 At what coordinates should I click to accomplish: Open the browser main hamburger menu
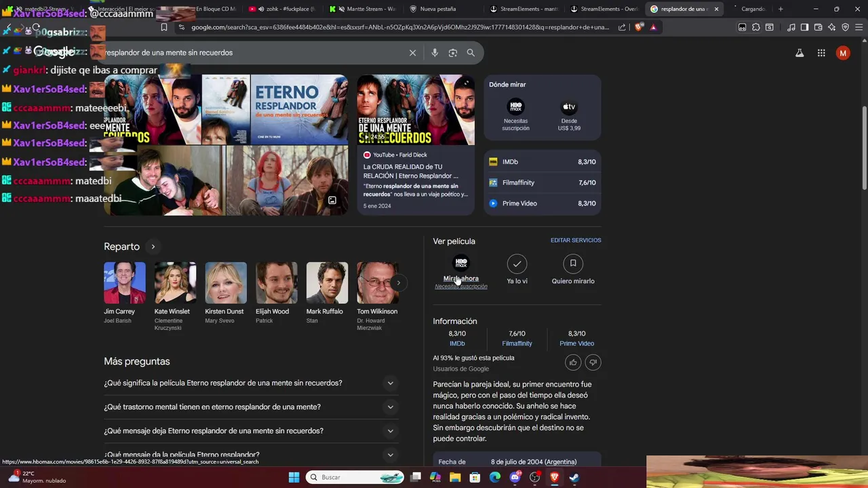pyautogui.click(x=859, y=27)
